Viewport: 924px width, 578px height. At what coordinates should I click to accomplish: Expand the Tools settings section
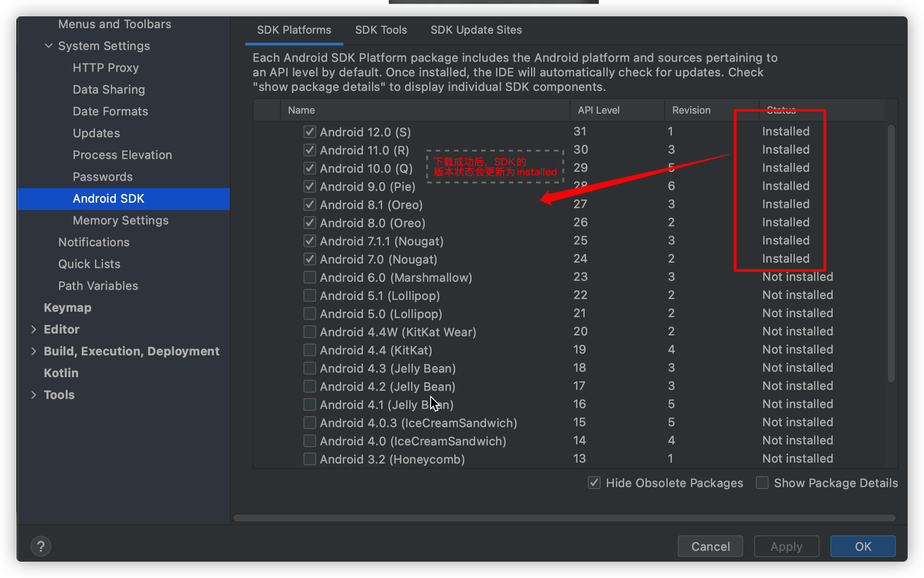click(34, 395)
